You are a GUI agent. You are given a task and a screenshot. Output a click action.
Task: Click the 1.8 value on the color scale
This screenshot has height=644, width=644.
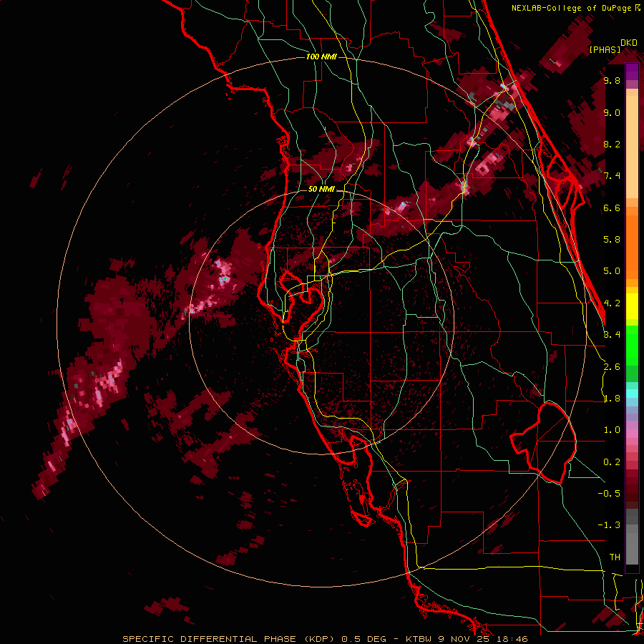(x=612, y=399)
